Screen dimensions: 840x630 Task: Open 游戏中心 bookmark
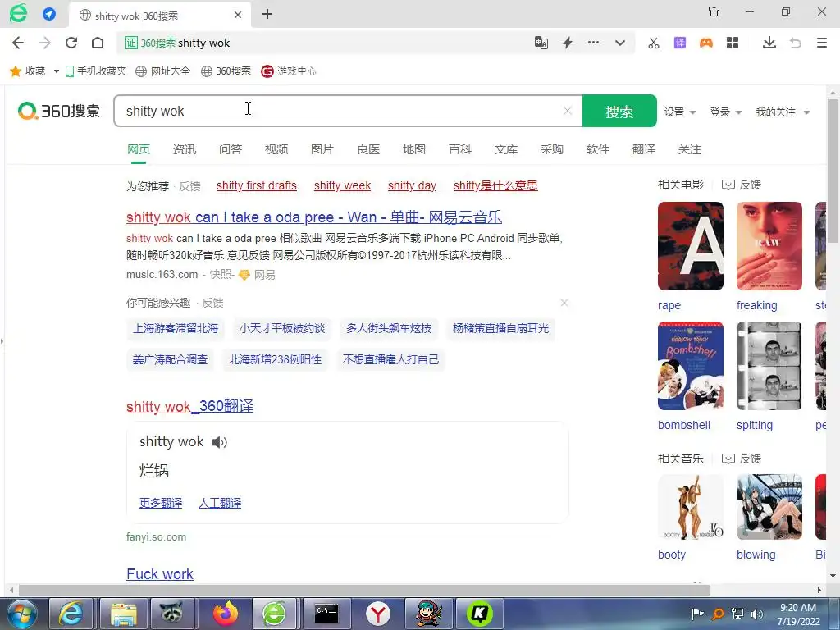tap(288, 71)
